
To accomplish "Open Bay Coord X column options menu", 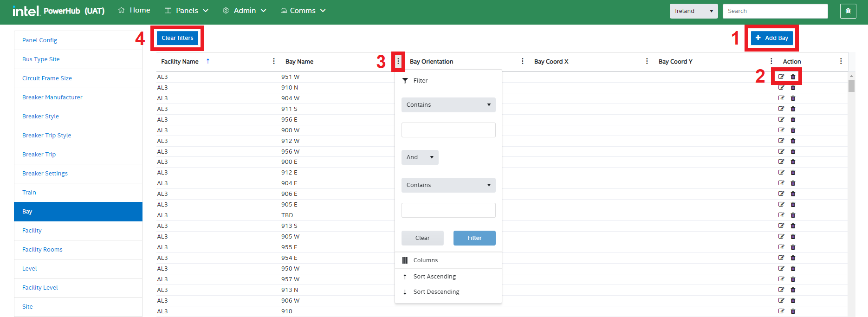I will coord(647,61).
